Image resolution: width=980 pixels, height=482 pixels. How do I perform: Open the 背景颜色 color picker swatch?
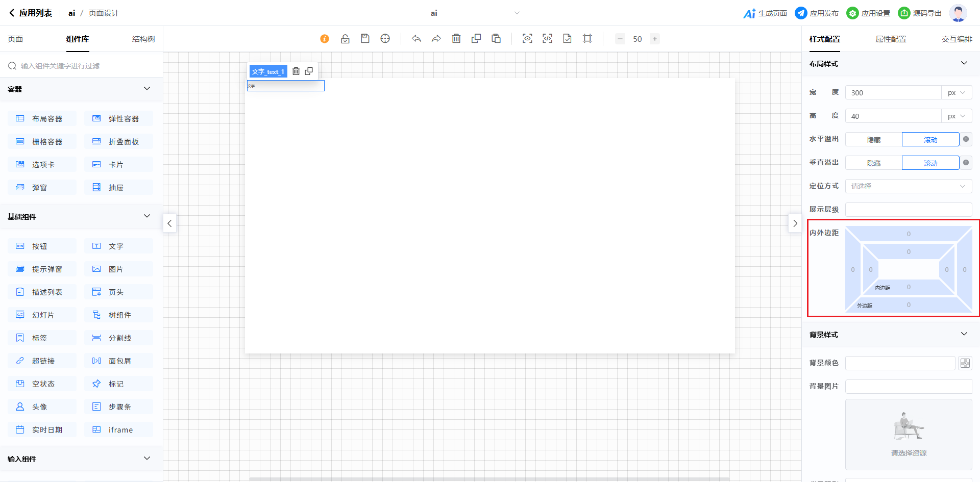pyautogui.click(x=965, y=363)
